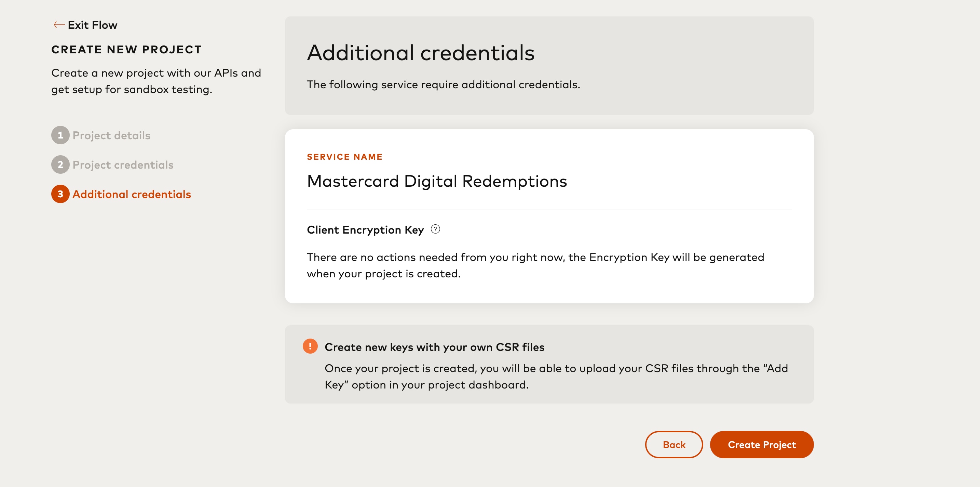
Task: Switch to the Project credentials step
Action: point(123,164)
